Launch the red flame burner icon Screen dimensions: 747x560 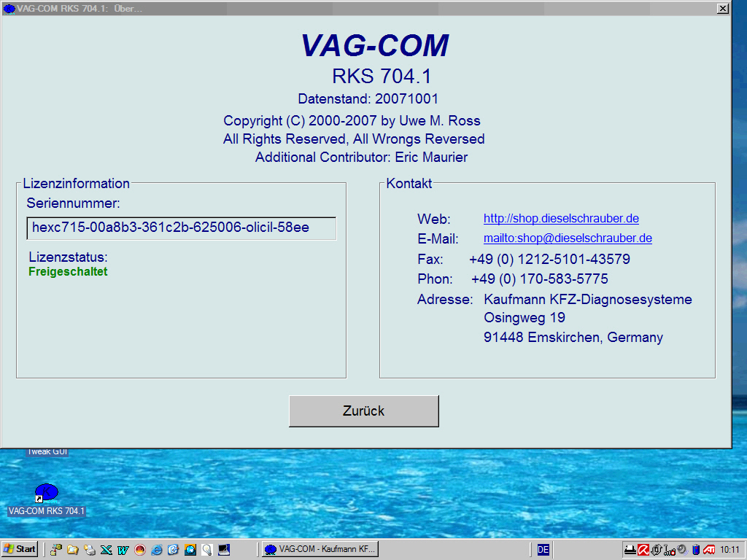tap(139, 550)
